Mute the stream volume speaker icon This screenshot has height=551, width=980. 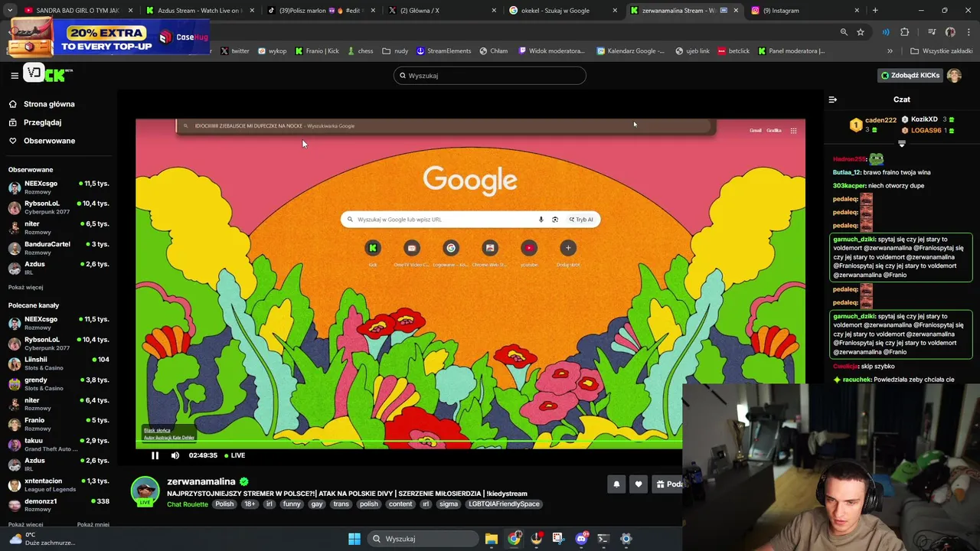click(175, 455)
